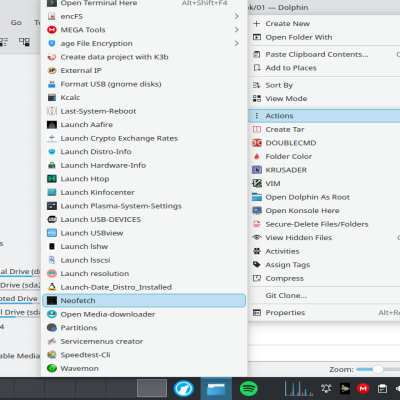Select Open Dolphin As Root
This screenshot has height=400, width=400.
point(324,197)
